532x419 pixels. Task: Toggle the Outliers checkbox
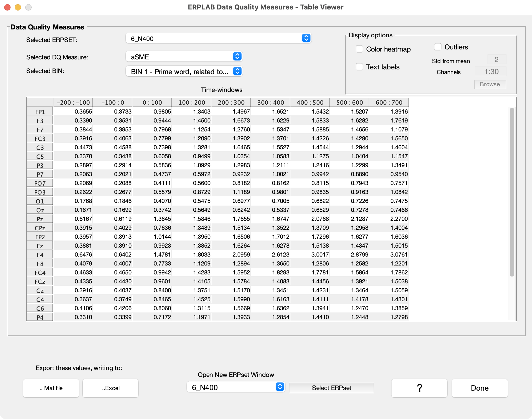point(438,47)
